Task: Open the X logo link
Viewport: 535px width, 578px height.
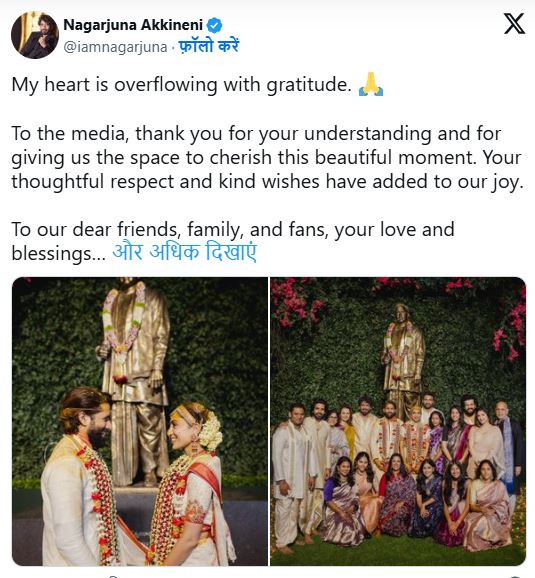Action: [514, 24]
